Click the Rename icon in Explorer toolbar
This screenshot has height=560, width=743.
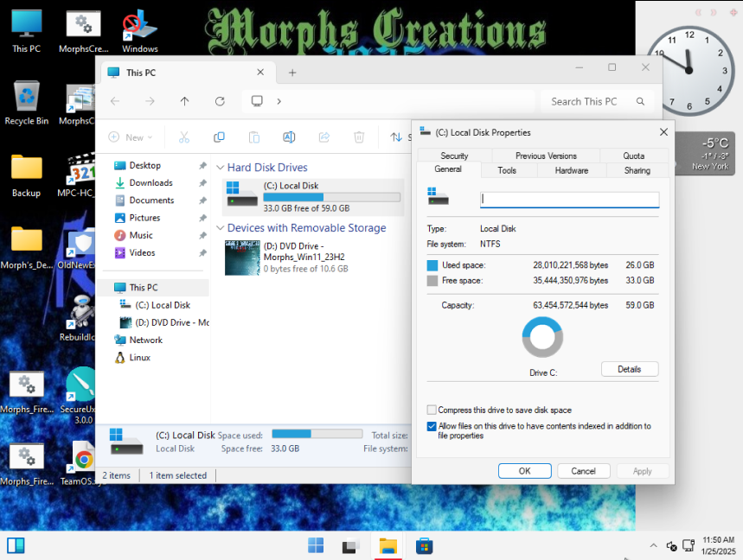[x=289, y=137]
